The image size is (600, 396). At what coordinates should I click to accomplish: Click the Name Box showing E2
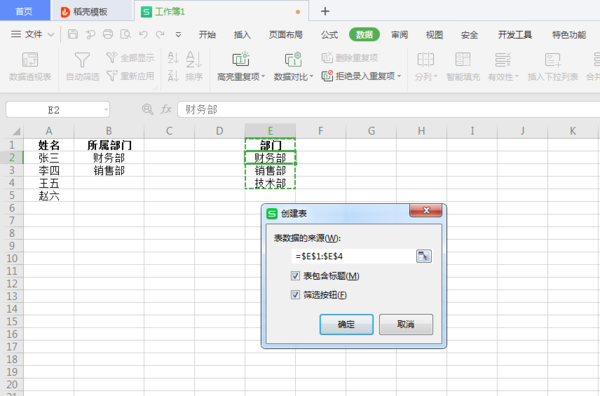[54, 110]
